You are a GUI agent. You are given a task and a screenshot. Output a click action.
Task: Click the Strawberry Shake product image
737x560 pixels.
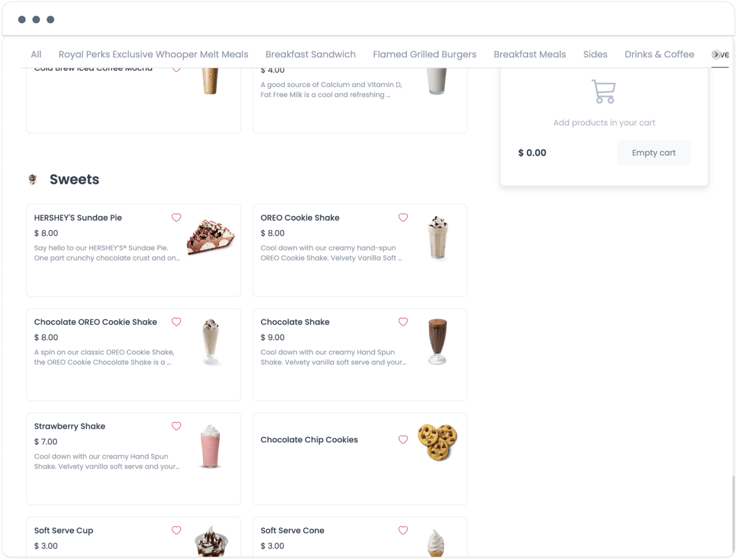(x=210, y=446)
